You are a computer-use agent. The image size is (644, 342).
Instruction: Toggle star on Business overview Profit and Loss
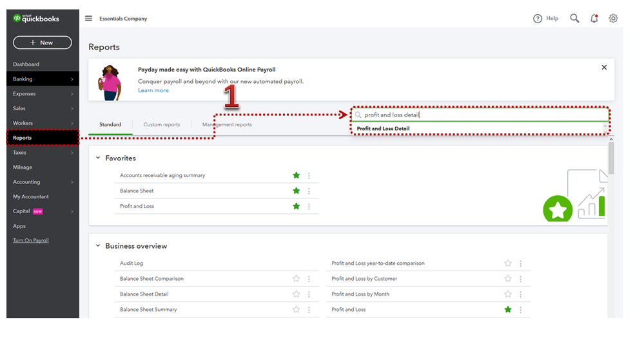pos(508,310)
